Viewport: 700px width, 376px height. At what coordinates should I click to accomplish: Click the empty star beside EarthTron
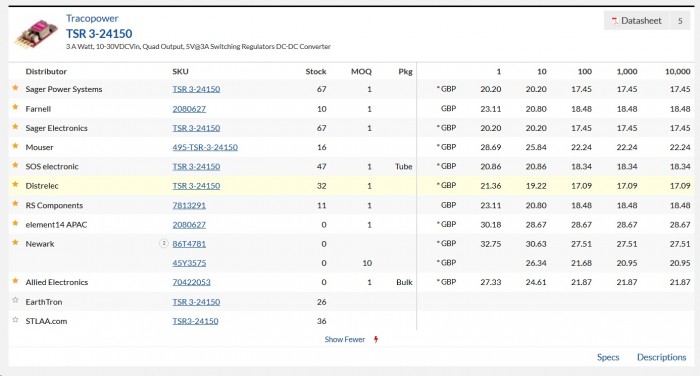click(15, 300)
